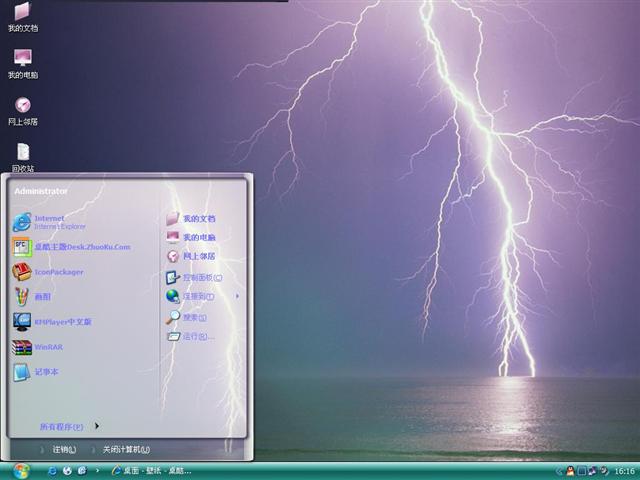Click the Administrator user name header

[41, 191]
